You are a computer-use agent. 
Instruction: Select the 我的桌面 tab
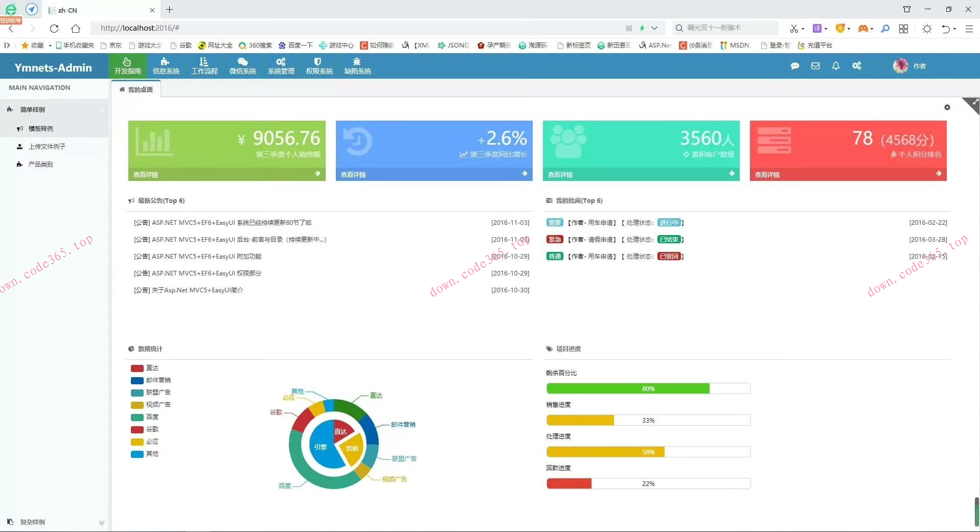pos(136,89)
